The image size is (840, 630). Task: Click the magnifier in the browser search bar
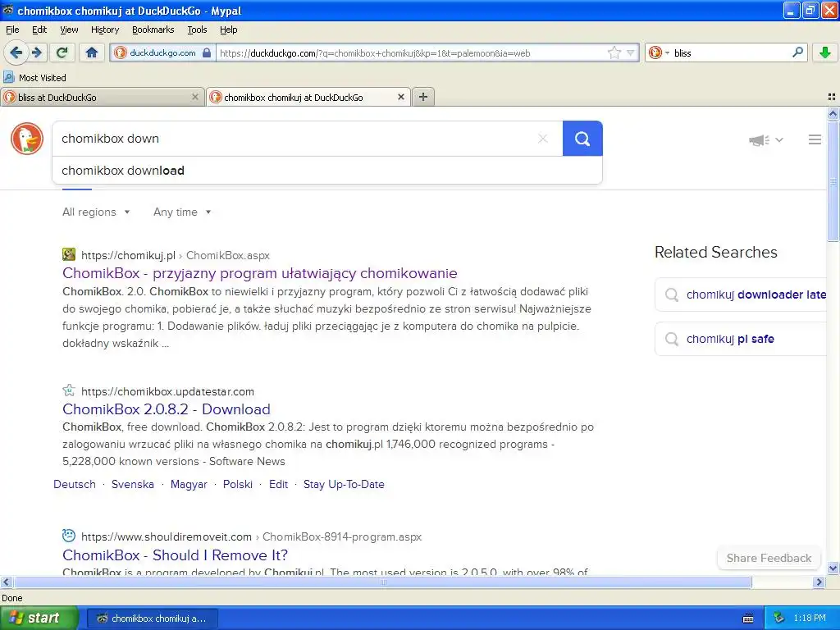(x=797, y=52)
